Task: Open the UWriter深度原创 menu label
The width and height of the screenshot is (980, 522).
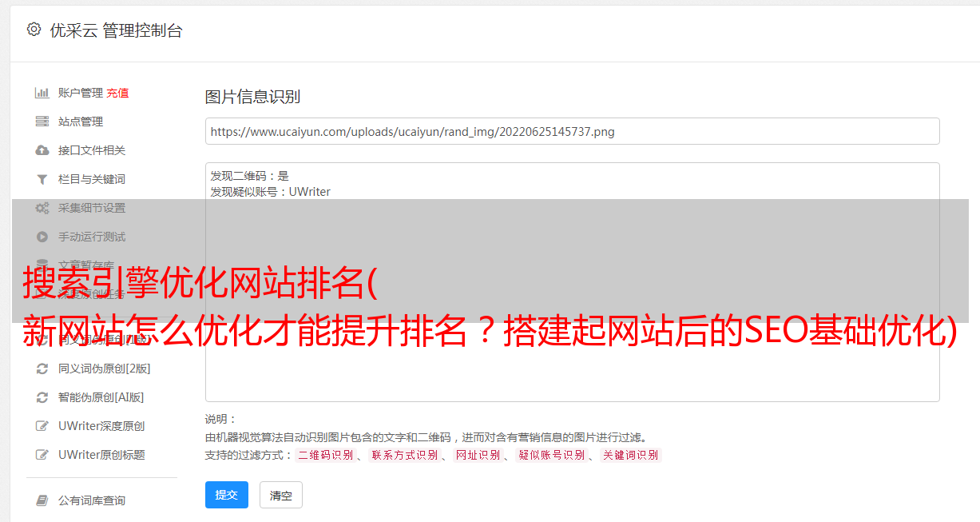Action: pyautogui.click(x=101, y=426)
